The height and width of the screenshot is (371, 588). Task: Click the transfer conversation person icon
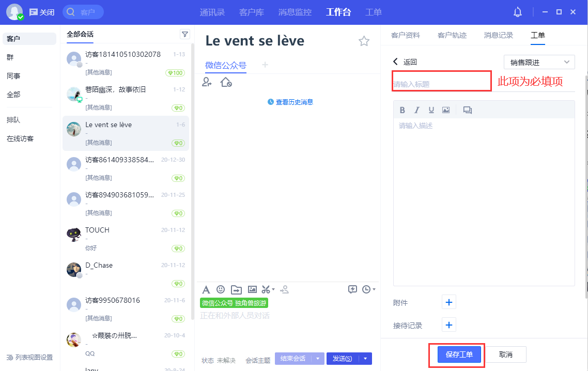pyautogui.click(x=207, y=82)
